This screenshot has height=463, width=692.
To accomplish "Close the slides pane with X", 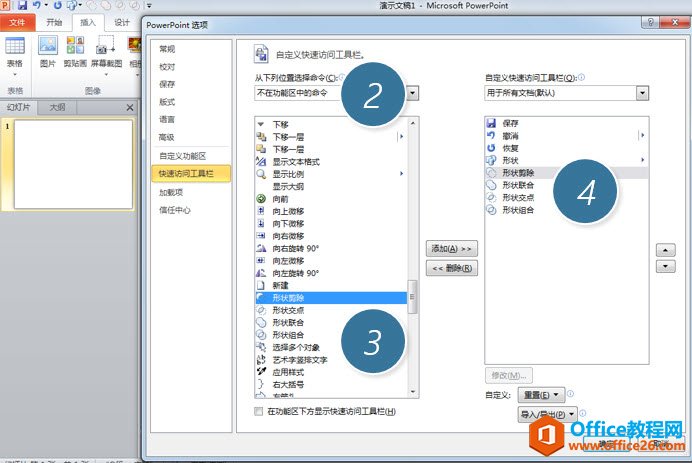I will pyautogui.click(x=129, y=108).
